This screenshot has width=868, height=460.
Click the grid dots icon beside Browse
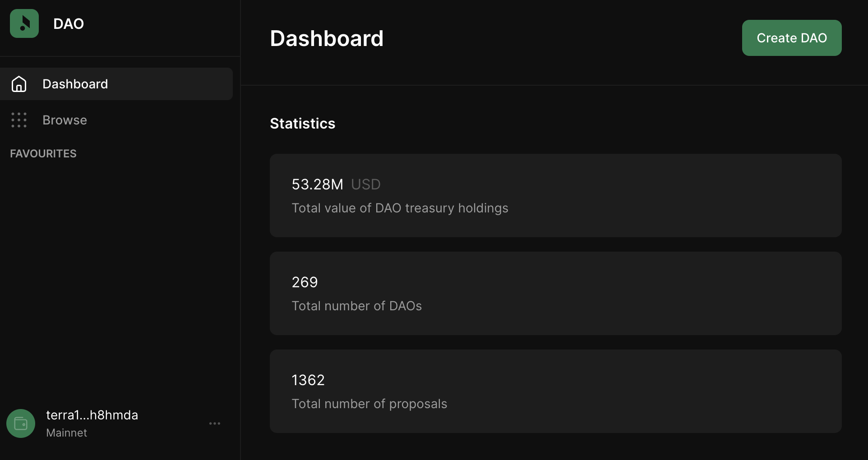[x=19, y=120]
